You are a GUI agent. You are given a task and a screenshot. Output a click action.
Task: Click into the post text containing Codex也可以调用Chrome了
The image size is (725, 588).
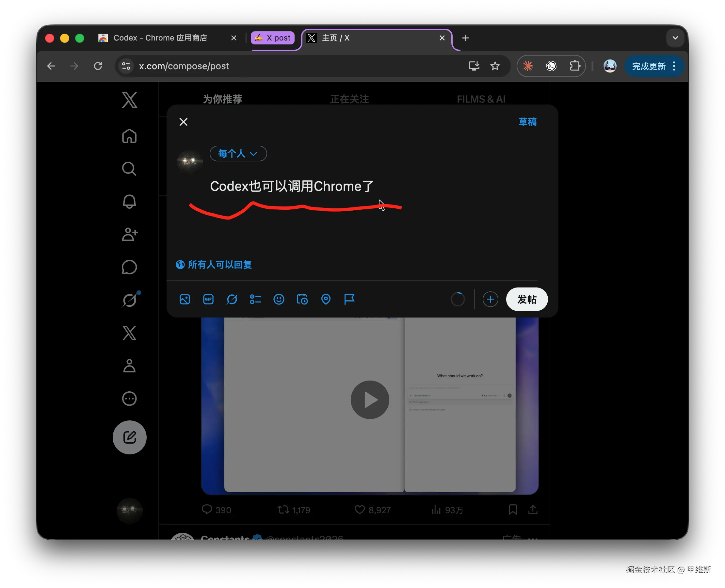tap(292, 187)
